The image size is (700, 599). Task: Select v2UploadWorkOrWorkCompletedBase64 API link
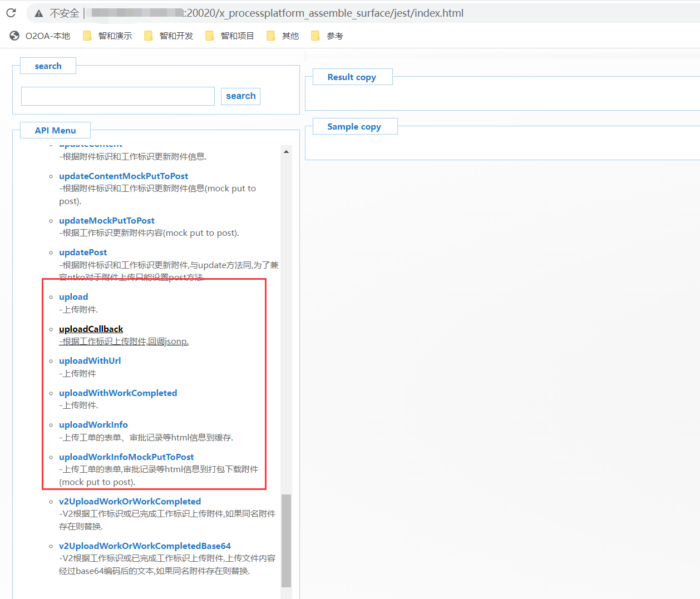(x=145, y=546)
